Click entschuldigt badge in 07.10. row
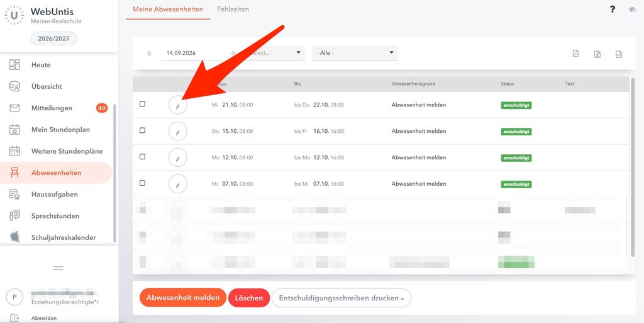This screenshot has height=323, width=644. (x=516, y=184)
